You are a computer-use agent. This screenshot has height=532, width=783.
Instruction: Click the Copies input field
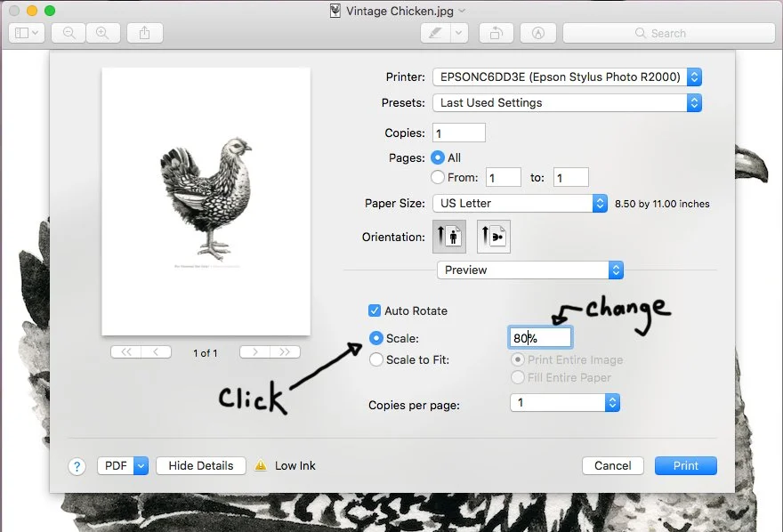(x=459, y=133)
